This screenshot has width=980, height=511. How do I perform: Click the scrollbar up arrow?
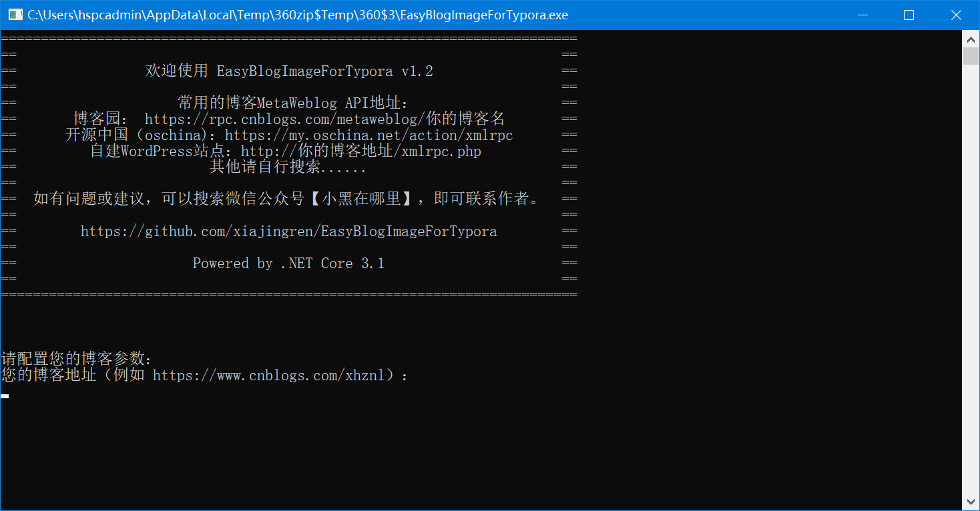pyautogui.click(x=971, y=38)
